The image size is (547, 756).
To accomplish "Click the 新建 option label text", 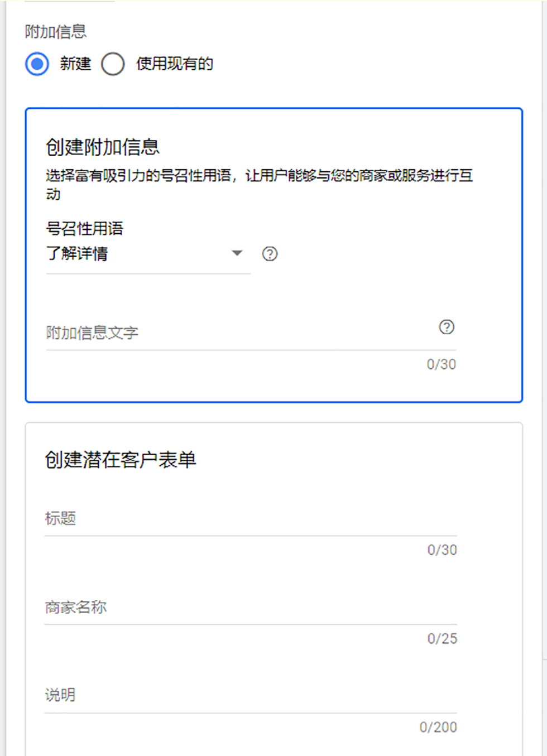I will [75, 64].
